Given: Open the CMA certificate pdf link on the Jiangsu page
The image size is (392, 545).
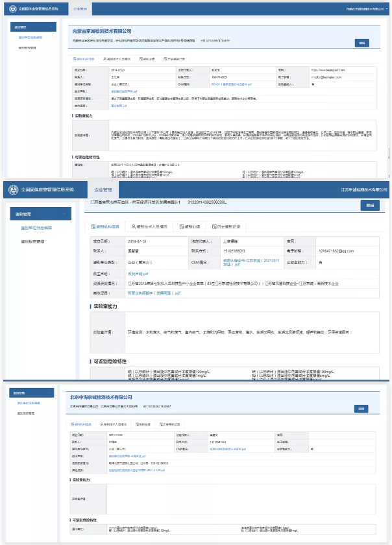Looking at the screenshot, I should (x=251, y=262).
